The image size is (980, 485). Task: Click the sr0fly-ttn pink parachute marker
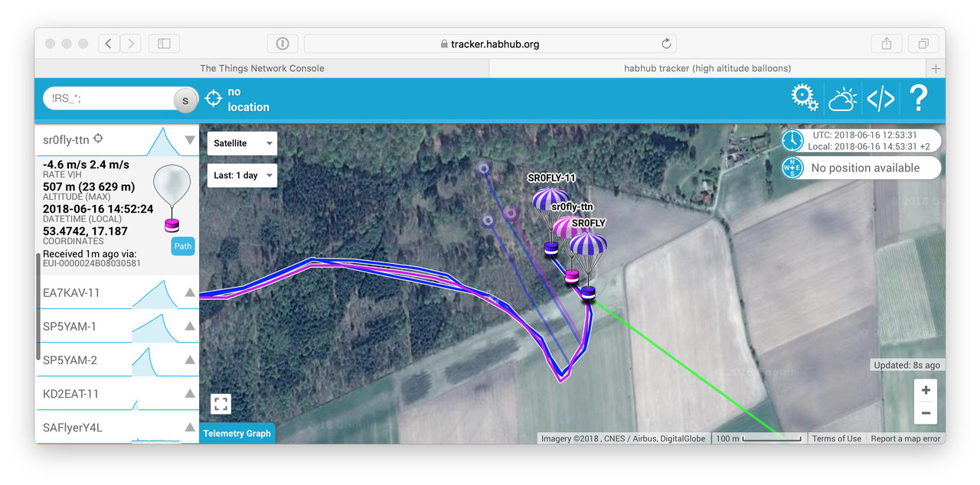571,250
